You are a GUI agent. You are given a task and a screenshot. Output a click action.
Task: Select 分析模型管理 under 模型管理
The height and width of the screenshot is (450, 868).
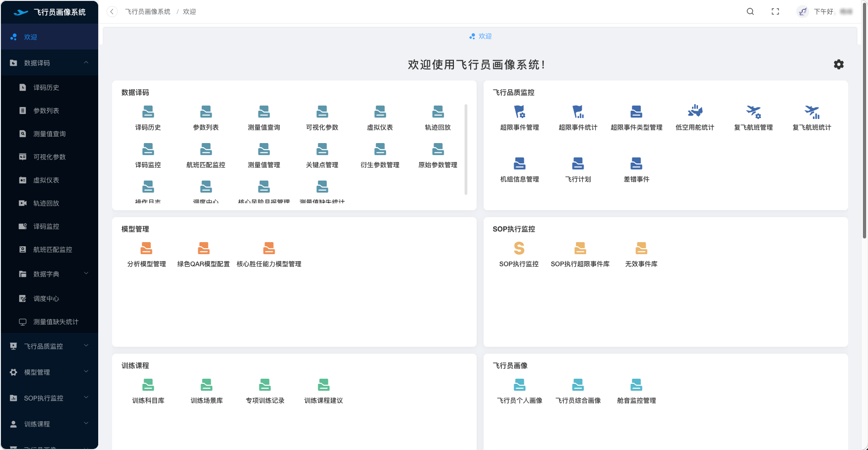click(x=146, y=248)
